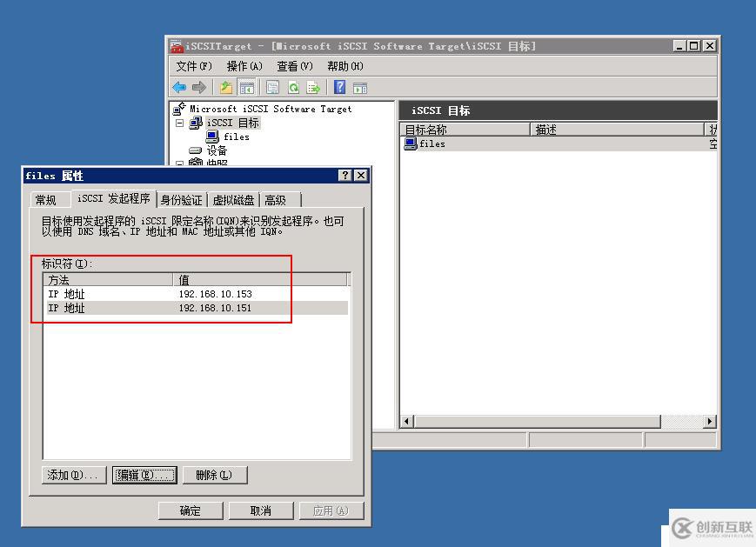Toggle the Show/Hide console tree toolbar icon
756x547 pixels.
(x=246, y=88)
